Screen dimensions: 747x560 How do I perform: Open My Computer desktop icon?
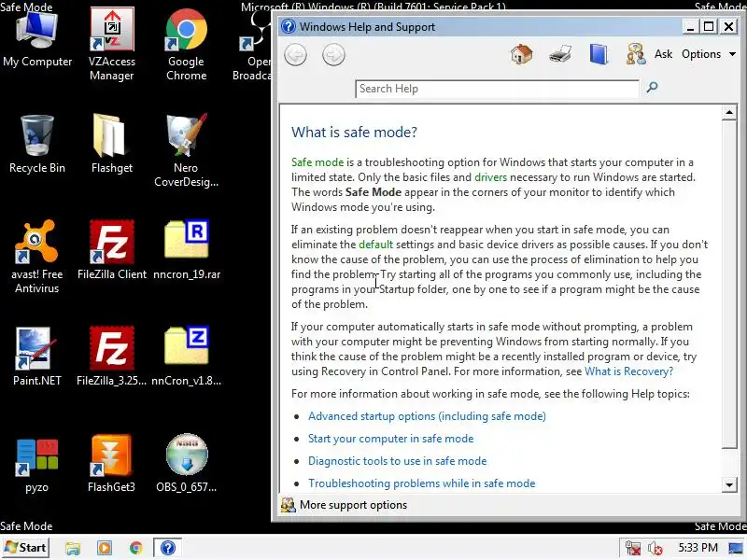coord(37,37)
